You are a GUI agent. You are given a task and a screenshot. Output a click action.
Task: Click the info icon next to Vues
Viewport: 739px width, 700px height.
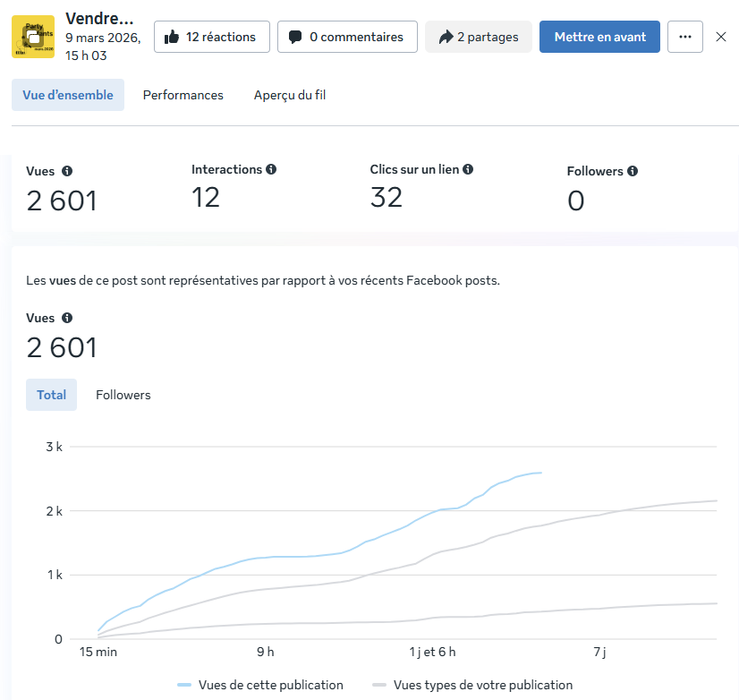pyautogui.click(x=67, y=171)
